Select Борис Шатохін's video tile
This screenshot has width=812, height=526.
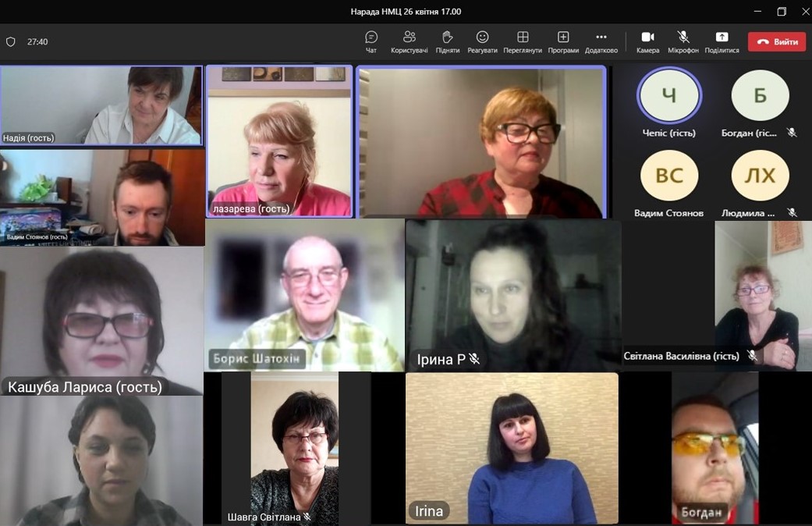(304, 295)
